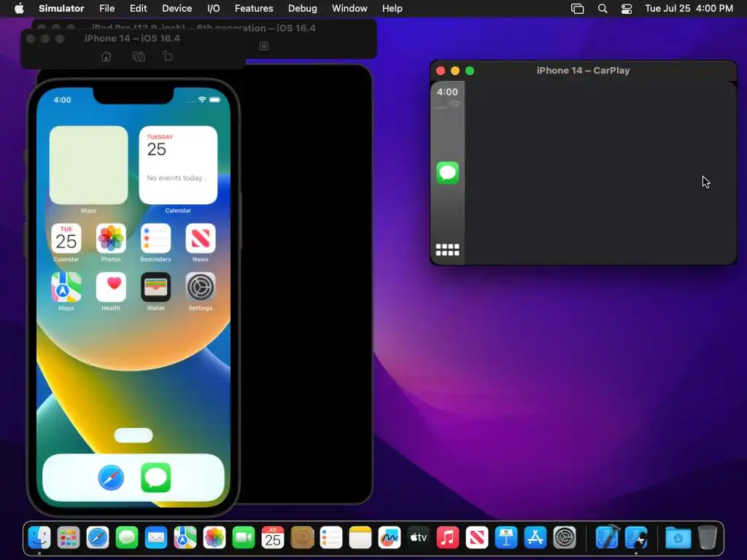The image size is (747, 560).
Task: Open Reminders app on the iPhone simulator
Action: point(156,238)
